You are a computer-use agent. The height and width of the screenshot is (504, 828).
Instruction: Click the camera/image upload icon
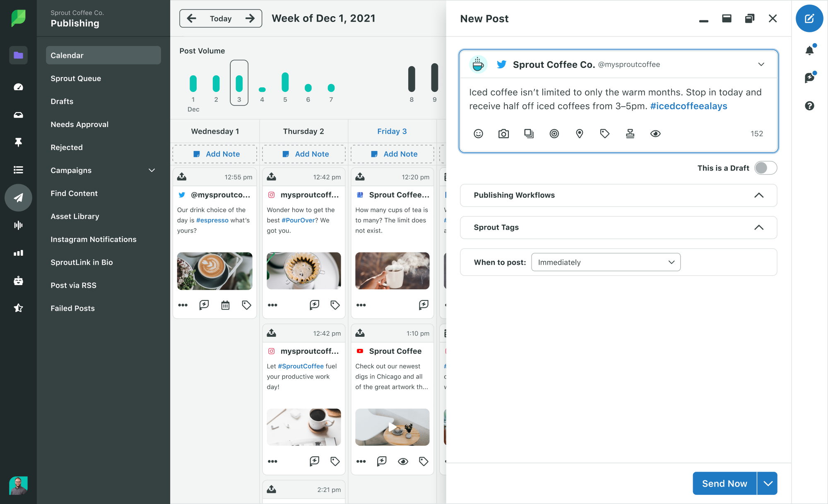(504, 134)
